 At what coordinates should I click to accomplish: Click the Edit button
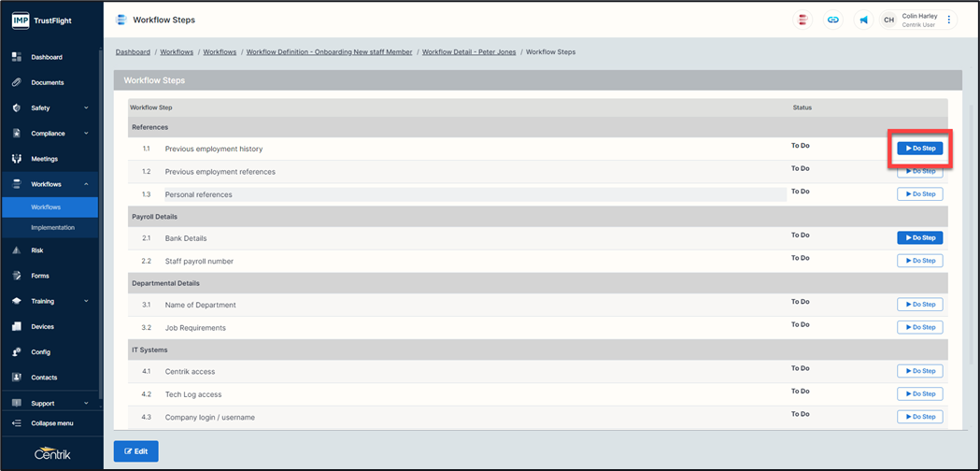click(135, 451)
